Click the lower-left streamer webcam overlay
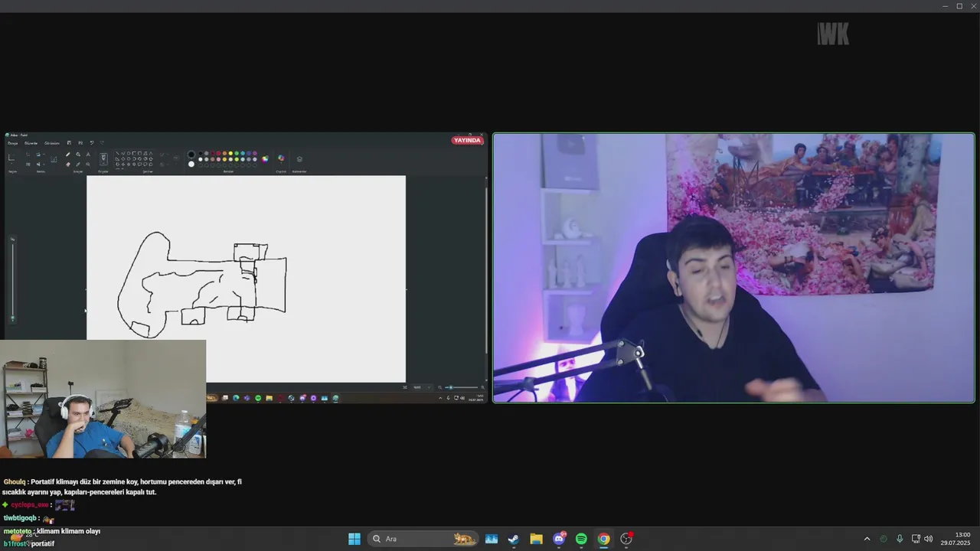Screen dimensions: 980x551 pos(103,399)
